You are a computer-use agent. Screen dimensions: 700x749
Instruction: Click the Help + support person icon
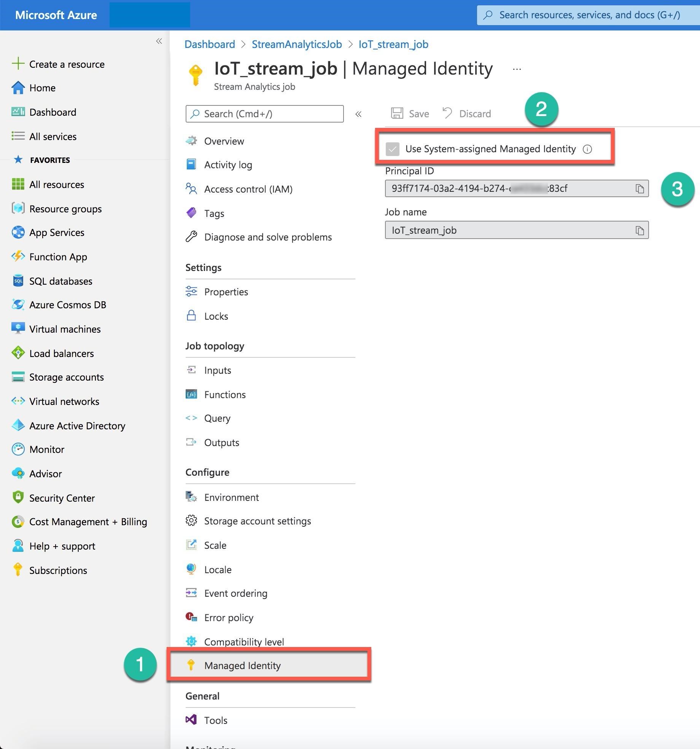coord(18,546)
